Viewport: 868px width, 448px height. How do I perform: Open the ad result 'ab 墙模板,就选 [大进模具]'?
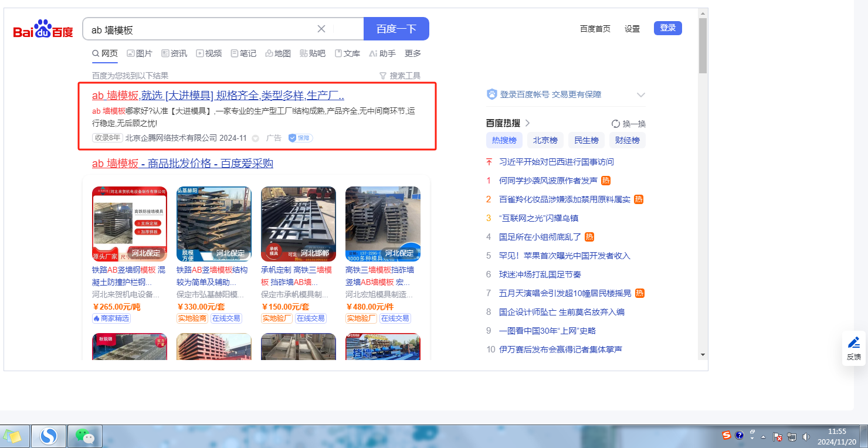(x=218, y=96)
